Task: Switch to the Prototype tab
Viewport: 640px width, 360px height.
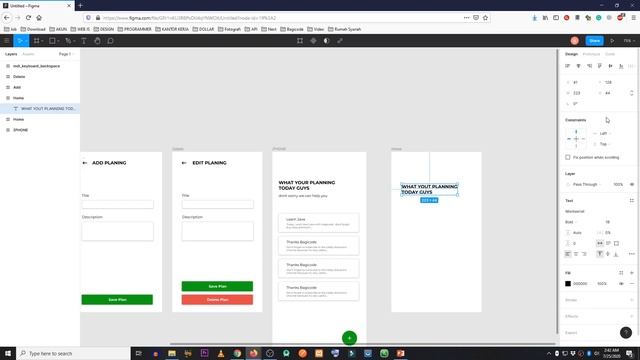Action: point(591,54)
